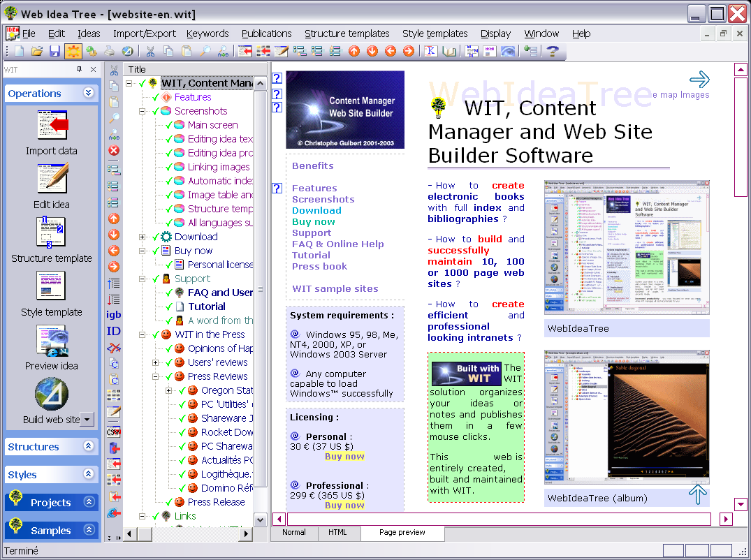Click the Open folder toolbar icon

[x=37, y=51]
